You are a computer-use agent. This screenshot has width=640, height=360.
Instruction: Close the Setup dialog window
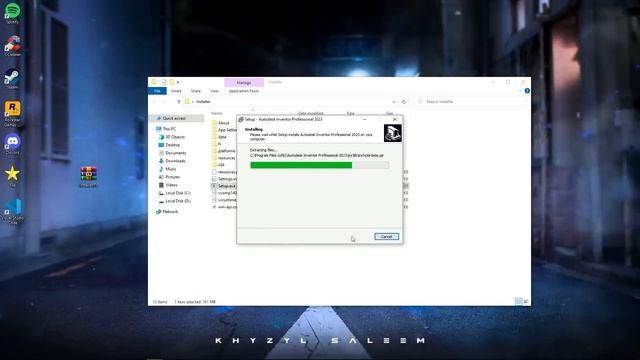(x=395, y=120)
